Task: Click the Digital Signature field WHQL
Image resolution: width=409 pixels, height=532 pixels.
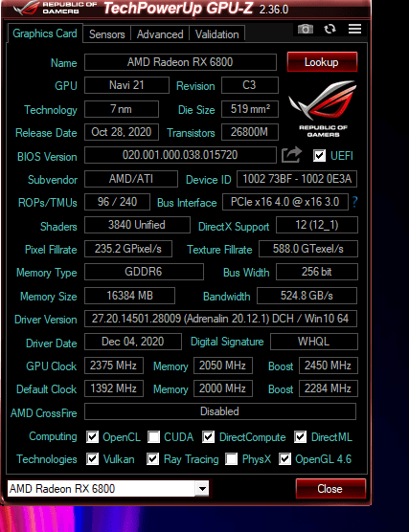Action: [314, 342]
